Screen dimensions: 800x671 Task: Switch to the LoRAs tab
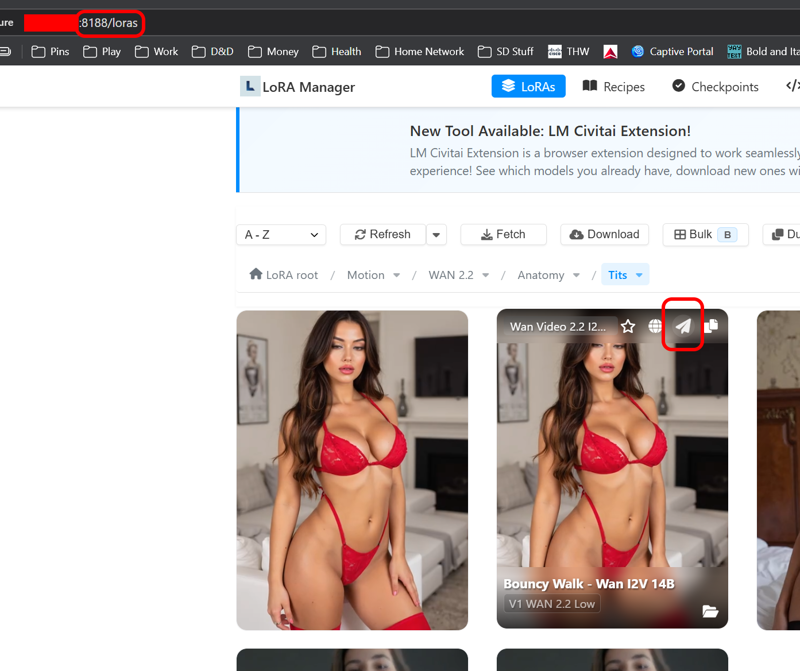tap(528, 86)
